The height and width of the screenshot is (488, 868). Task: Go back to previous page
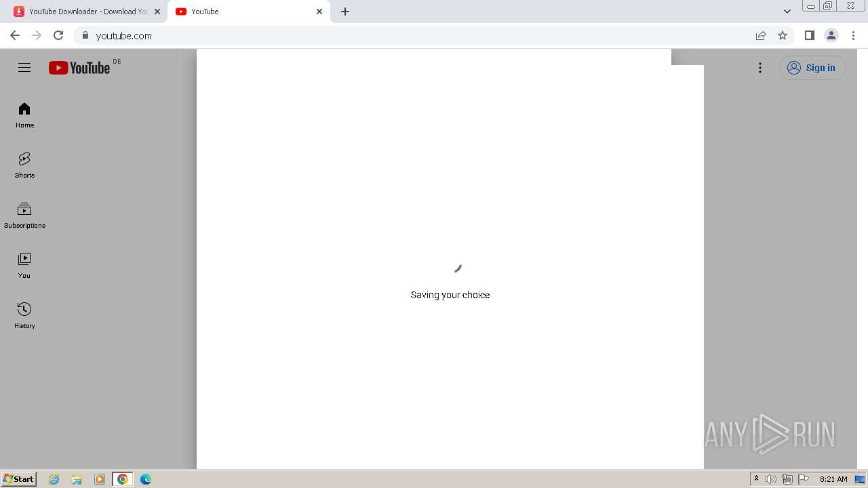(x=15, y=35)
